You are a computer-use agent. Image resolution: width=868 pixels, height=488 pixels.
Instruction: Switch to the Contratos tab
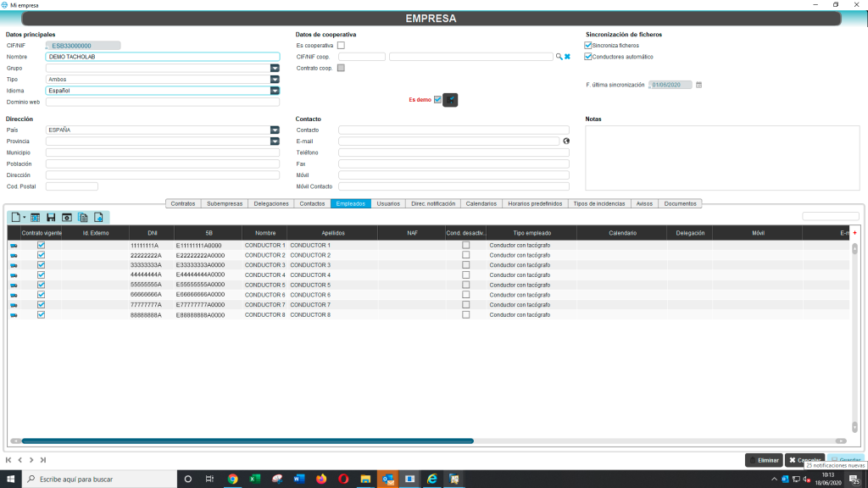tap(183, 203)
